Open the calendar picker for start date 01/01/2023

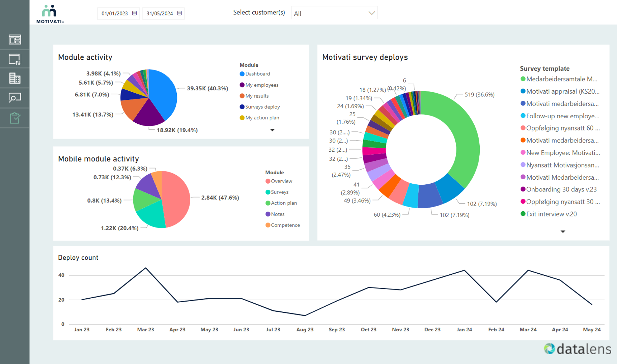(x=134, y=13)
